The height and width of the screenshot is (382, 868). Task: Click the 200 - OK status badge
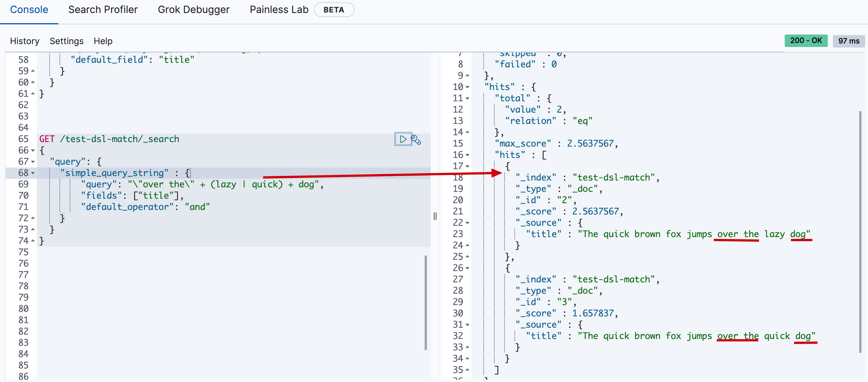806,41
